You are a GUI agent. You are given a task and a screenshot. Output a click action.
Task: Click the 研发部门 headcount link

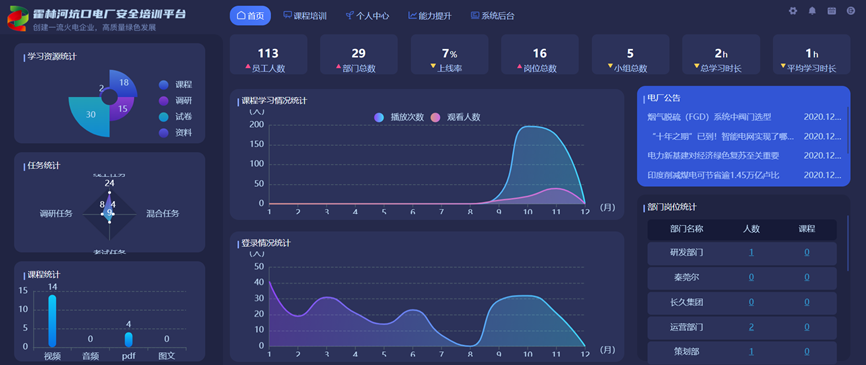[x=751, y=252]
